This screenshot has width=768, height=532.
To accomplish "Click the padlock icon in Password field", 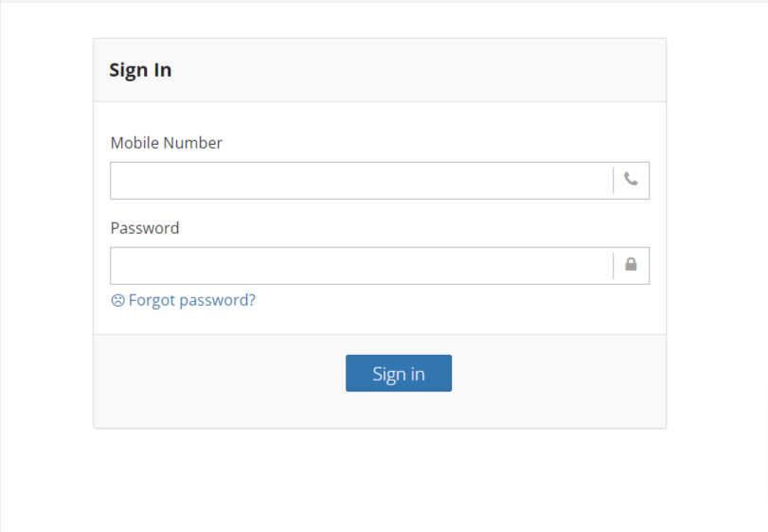I will click(631, 264).
